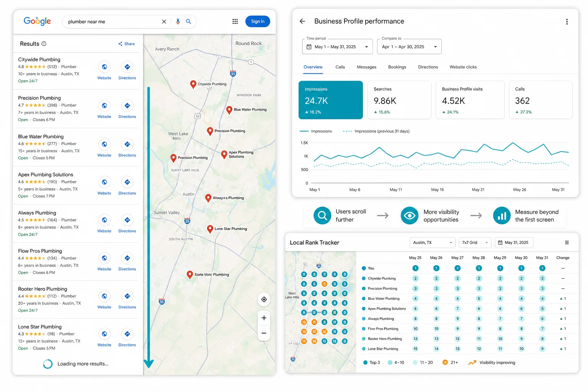Click the Lone Star Plumbing May 31 rank
This screenshot has height=392, width=588.
(542, 349)
